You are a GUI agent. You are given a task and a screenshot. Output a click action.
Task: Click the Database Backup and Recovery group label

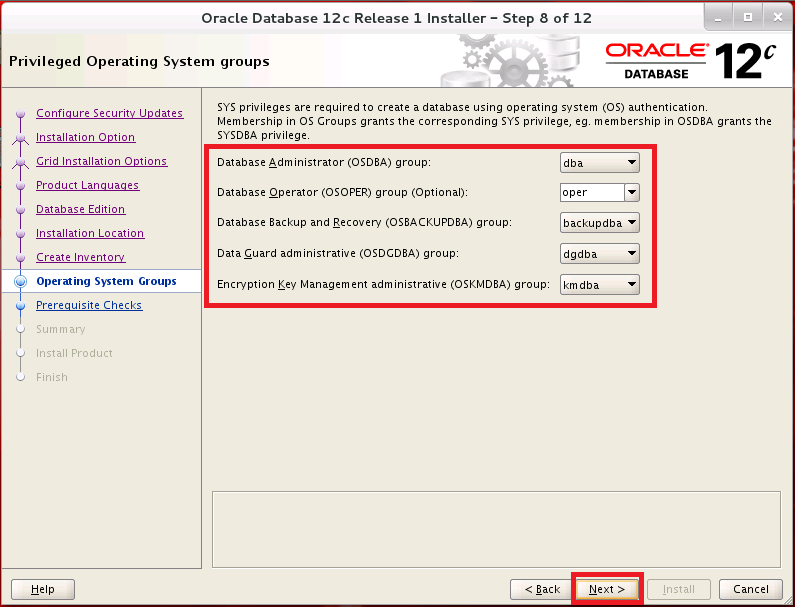(x=364, y=222)
